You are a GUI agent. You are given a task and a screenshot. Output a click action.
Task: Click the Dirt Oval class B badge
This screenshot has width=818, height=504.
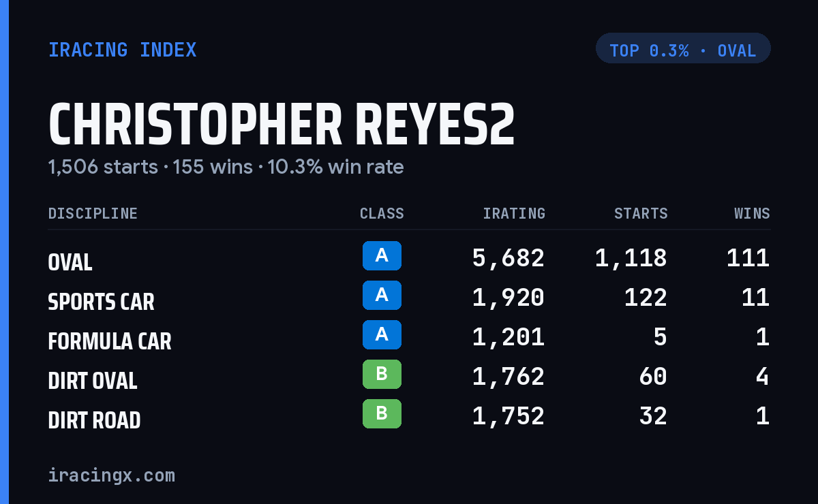tap(382, 375)
